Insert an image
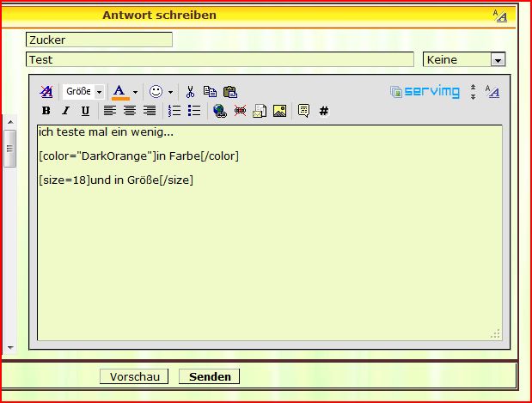 point(279,111)
